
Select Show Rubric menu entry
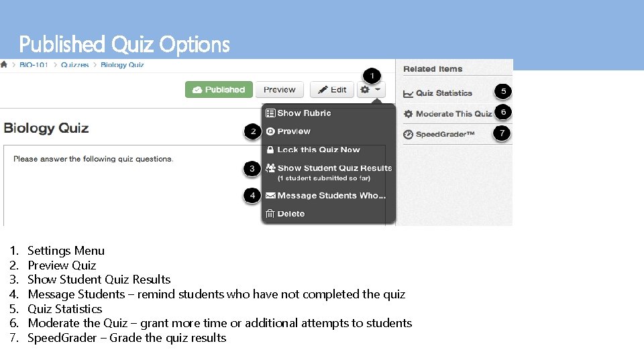303,113
